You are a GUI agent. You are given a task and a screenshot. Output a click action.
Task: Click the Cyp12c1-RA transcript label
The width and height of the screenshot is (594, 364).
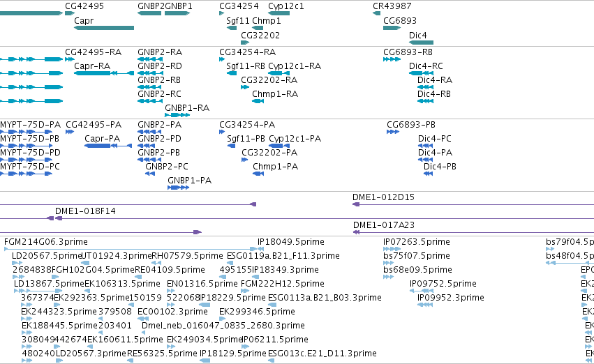[295, 66]
